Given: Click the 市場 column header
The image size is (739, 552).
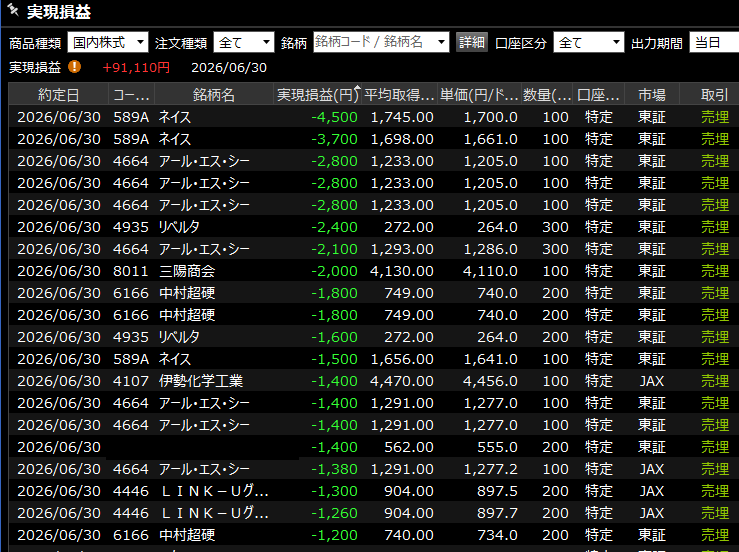Looking at the screenshot, I should [652, 95].
